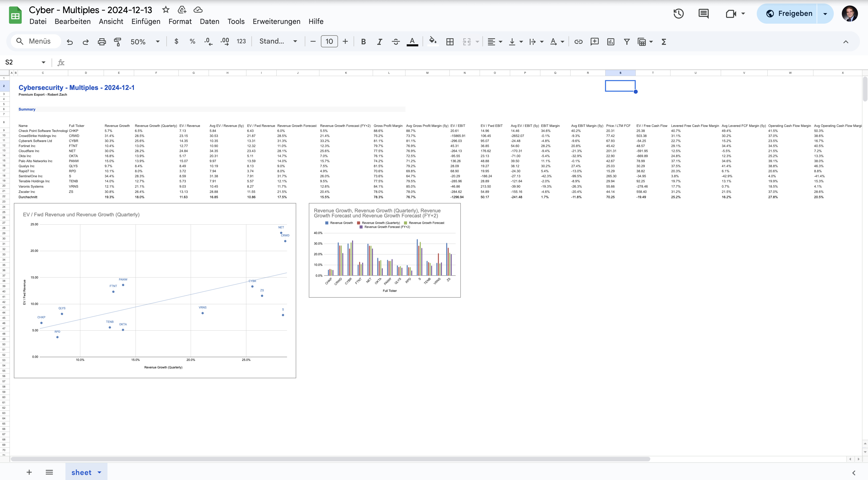Insert link icon
Image resolution: width=868 pixels, height=480 pixels.
point(579,42)
